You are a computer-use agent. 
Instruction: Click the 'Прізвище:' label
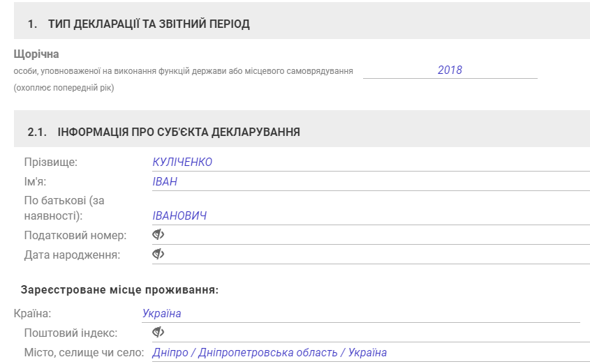click(51, 162)
